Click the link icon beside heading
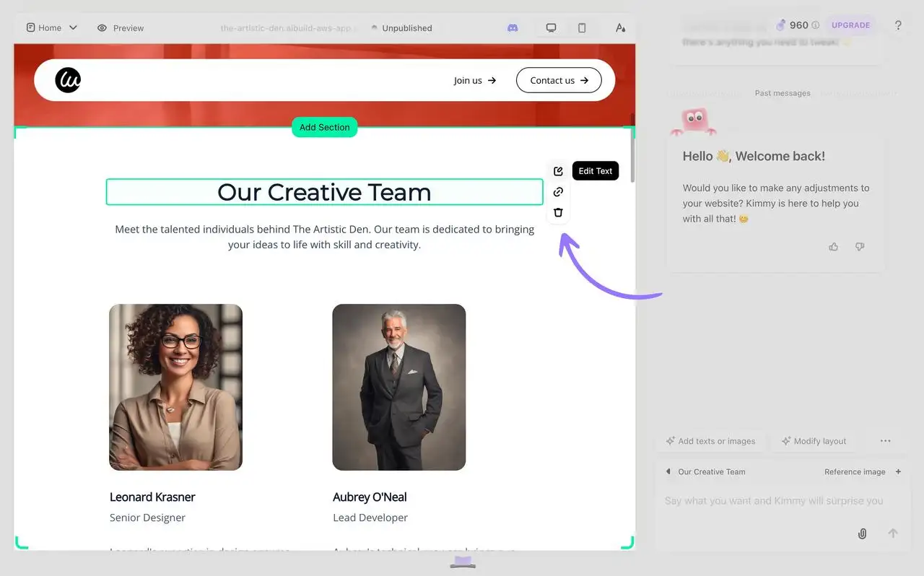This screenshot has height=576, width=924. 558,192
